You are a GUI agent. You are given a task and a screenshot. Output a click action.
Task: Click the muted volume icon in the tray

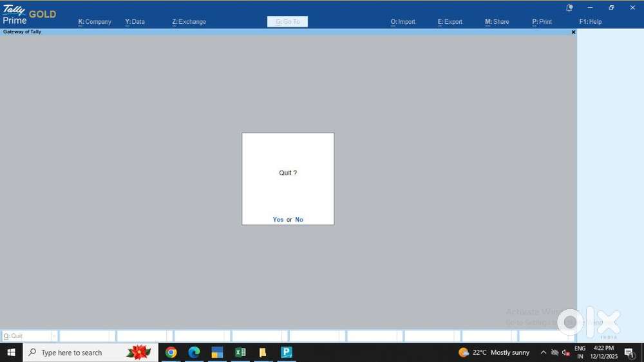[x=565, y=352]
